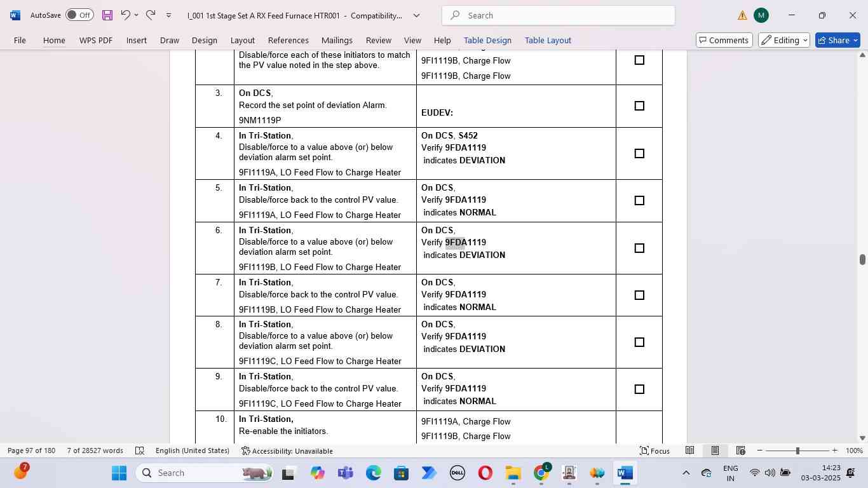Switch to Read Mode view
This screenshot has height=488, width=868.
[x=689, y=451]
